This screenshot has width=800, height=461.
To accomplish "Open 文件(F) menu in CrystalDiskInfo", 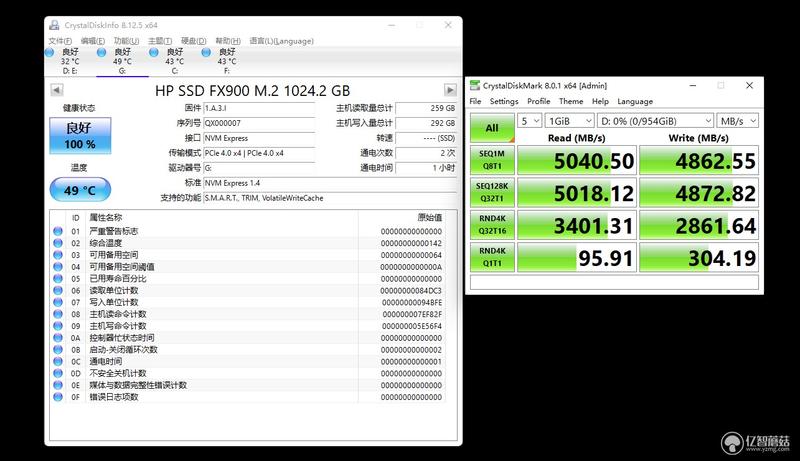I will point(60,41).
